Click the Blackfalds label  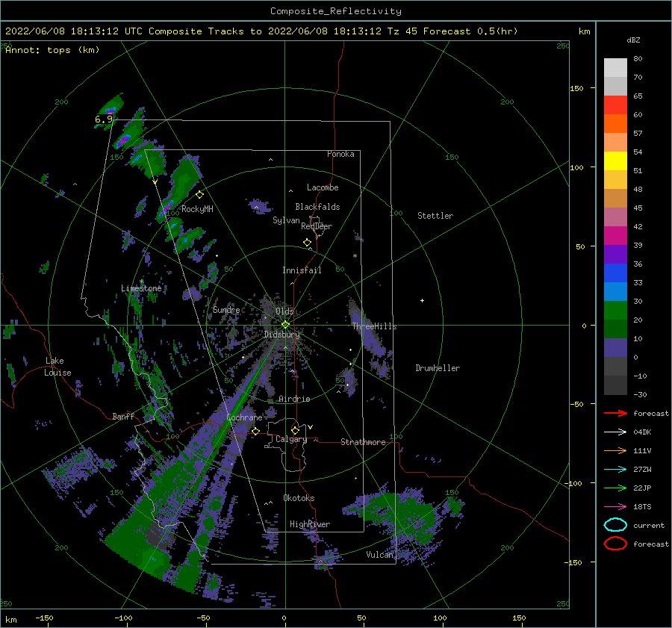click(317, 207)
